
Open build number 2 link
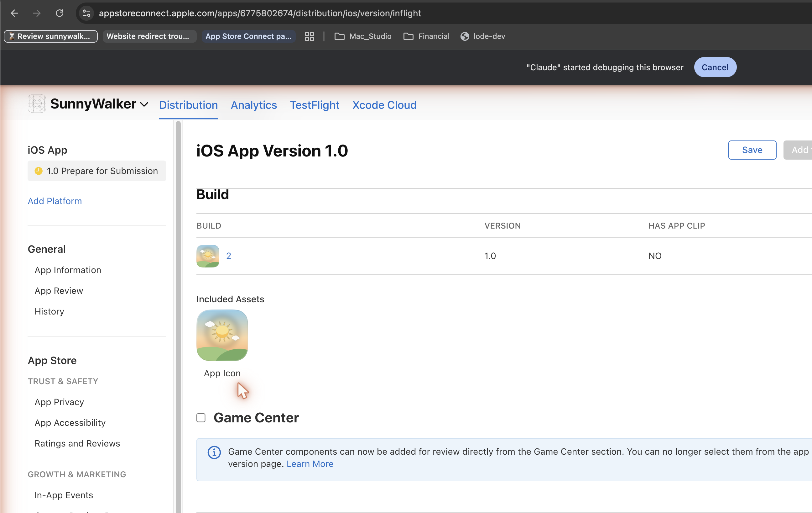pyautogui.click(x=229, y=256)
